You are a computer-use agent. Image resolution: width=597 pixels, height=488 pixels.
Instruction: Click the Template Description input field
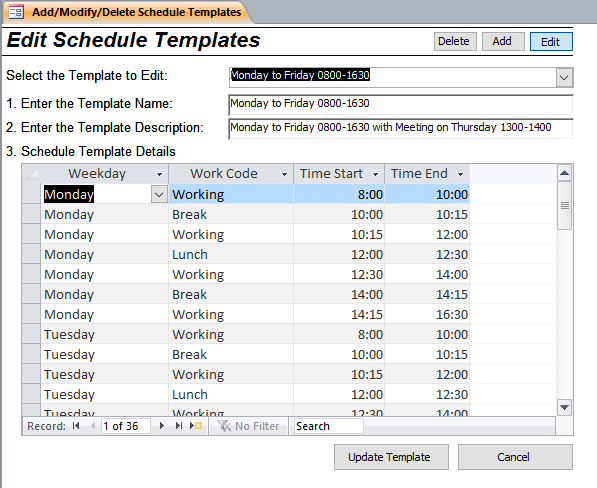click(x=401, y=128)
